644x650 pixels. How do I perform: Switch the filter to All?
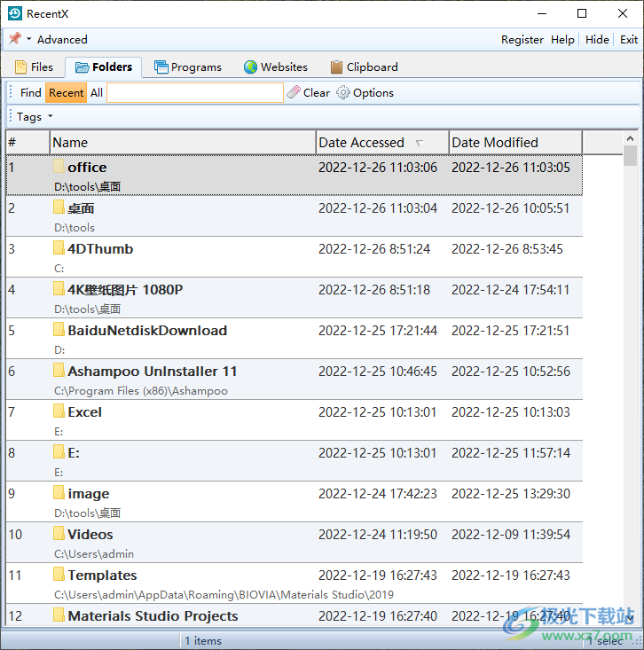tap(97, 92)
